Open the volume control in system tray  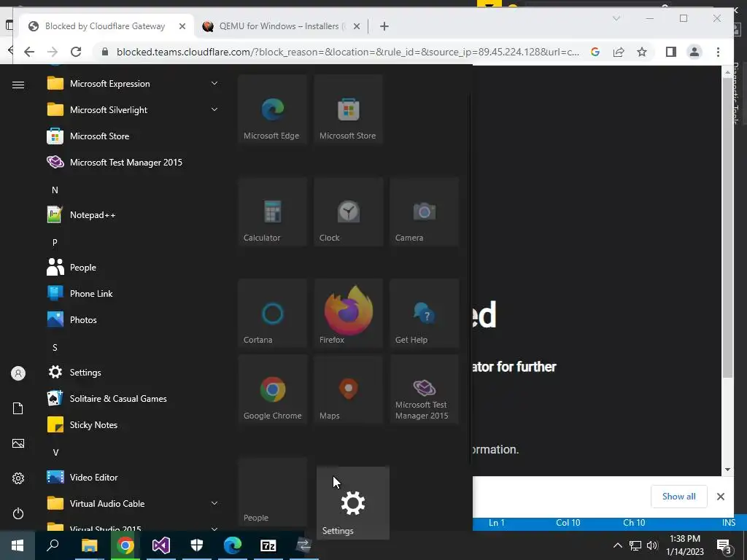pos(652,545)
